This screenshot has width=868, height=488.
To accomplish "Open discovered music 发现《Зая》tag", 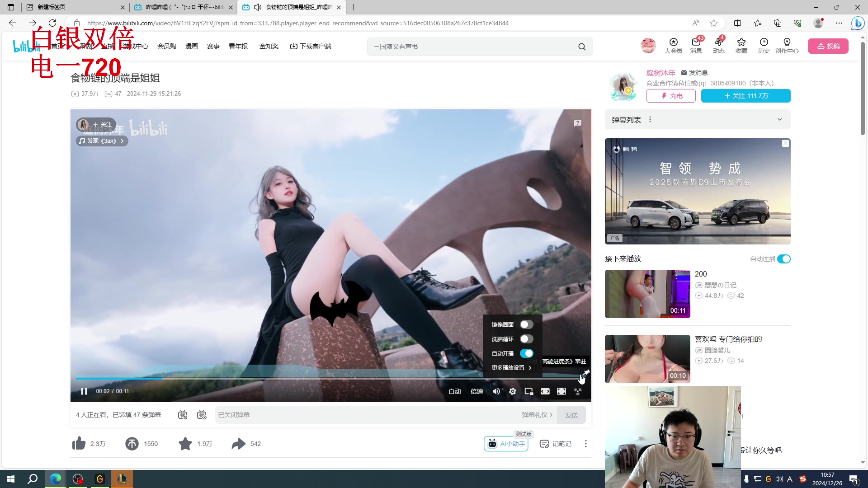I will pyautogui.click(x=102, y=141).
